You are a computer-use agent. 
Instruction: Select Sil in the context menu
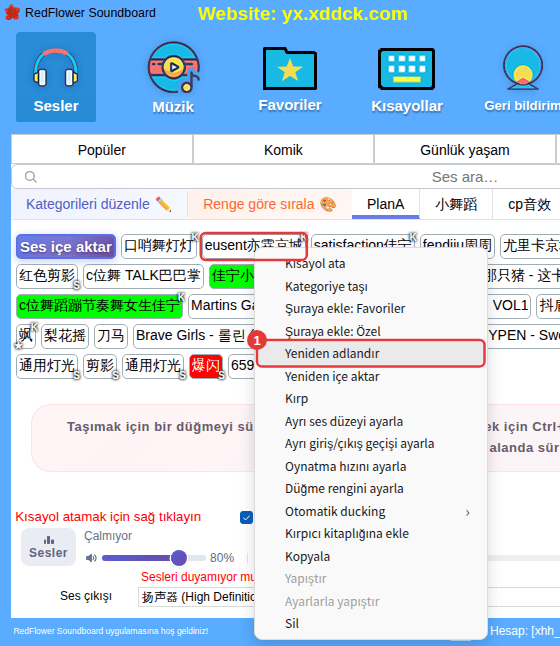pos(292,623)
